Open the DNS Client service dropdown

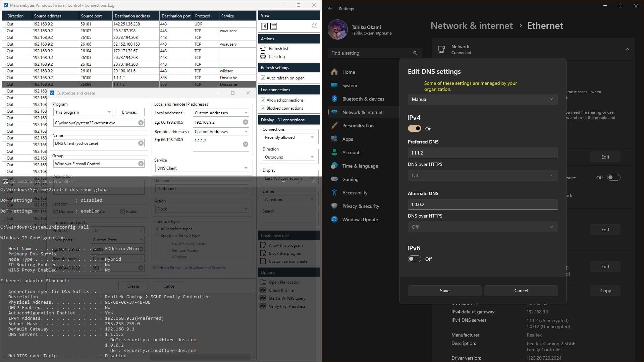(202, 168)
